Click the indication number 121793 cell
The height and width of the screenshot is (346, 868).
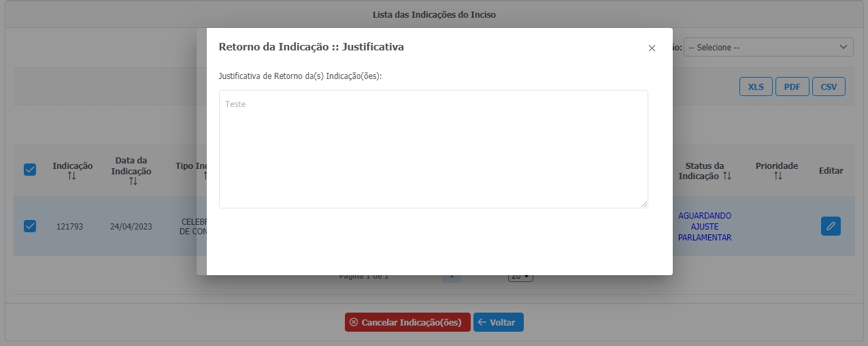pos(69,227)
